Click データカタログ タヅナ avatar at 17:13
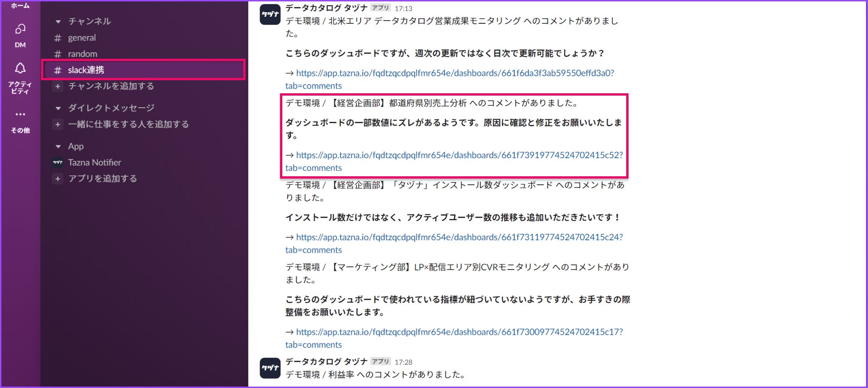This screenshot has height=388, width=868. [x=270, y=14]
